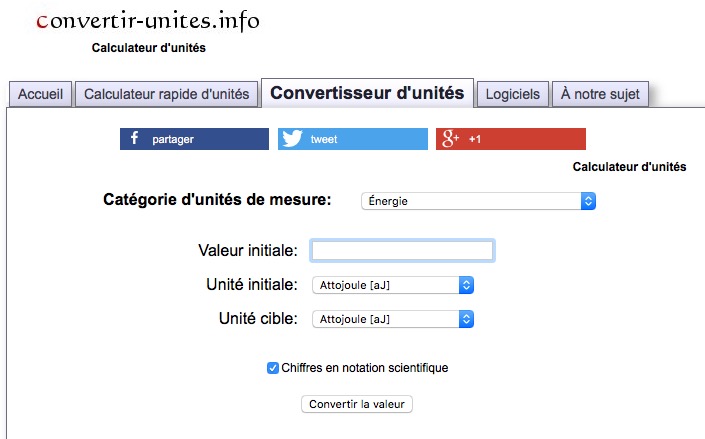The image size is (705, 439).
Task: Click the Google+ 'g+' icon
Action: pos(450,139)
